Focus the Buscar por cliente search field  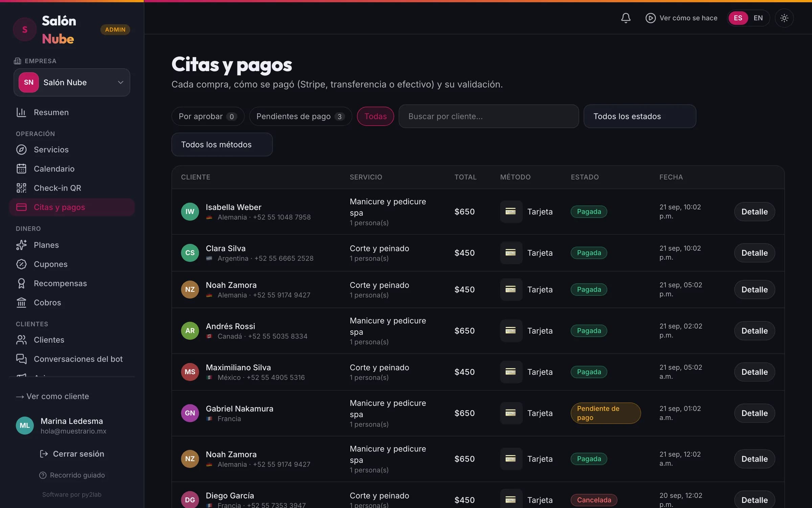point(489,116)
